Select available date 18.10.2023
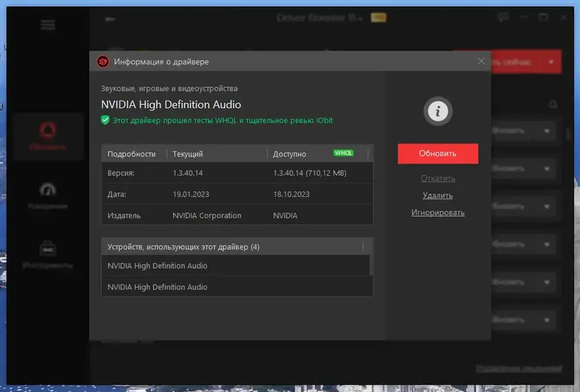Image resolution: width=580 pixels, height=392 pixels. coord(291,194)
